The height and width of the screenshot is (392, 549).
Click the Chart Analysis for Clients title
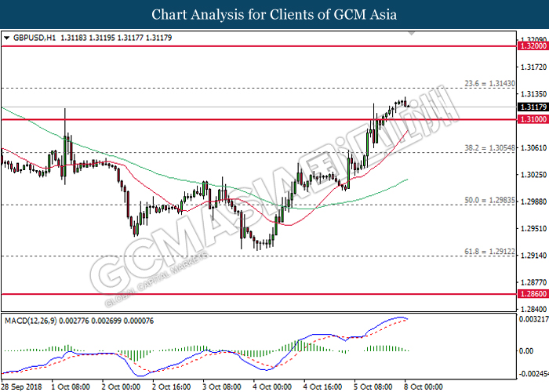pos(274,15)
